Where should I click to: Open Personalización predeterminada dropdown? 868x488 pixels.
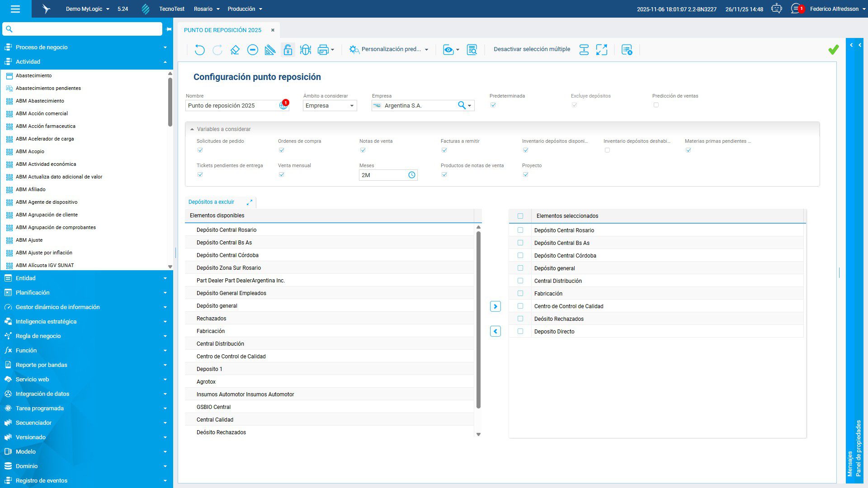pyautogui.click(x=389, y=49)
